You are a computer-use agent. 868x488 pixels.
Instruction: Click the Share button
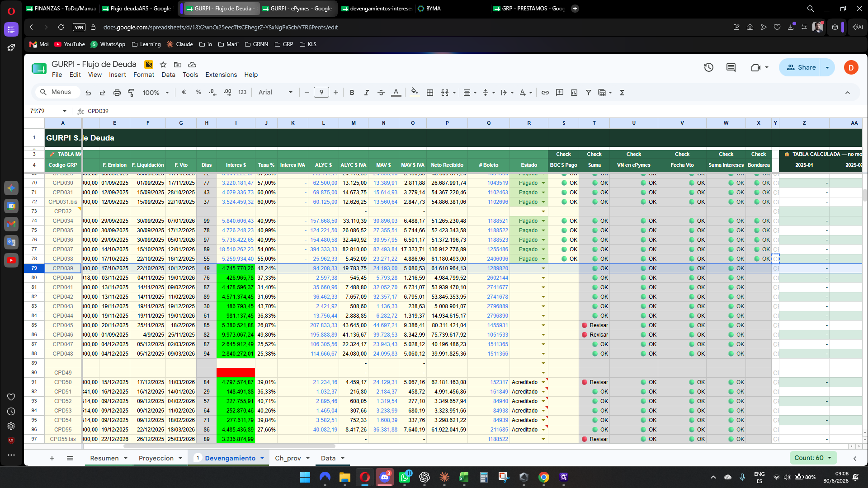pos(801,67)
